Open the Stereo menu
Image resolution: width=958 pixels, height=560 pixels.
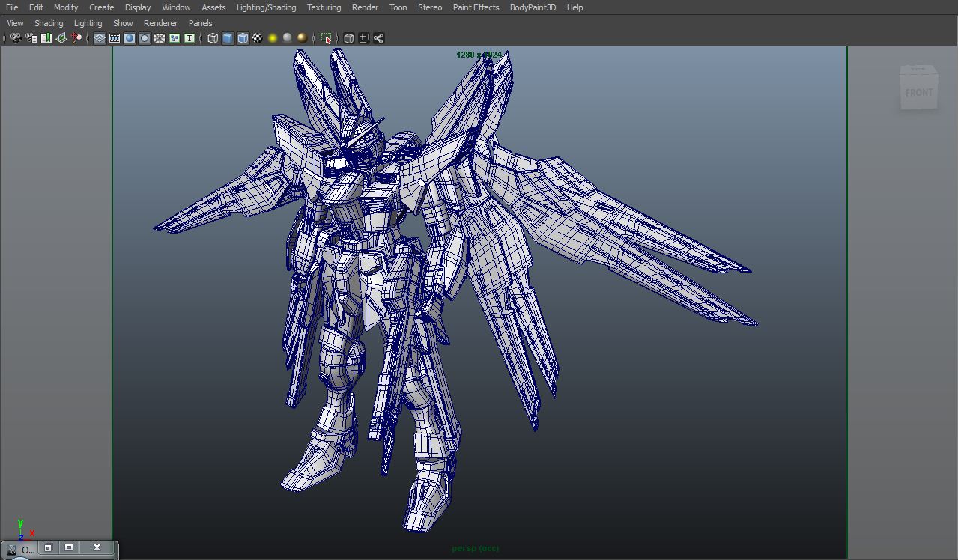pos(430,7)
